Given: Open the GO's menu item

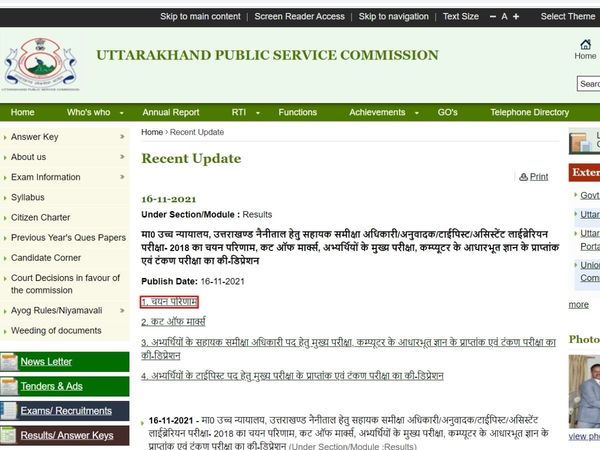Looking at the screenshot, I should 447,112.
